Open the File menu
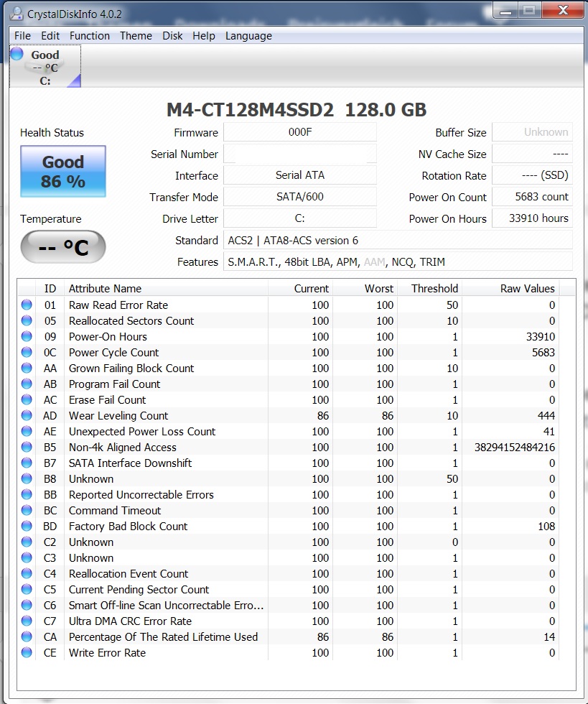 coord(22,36)
